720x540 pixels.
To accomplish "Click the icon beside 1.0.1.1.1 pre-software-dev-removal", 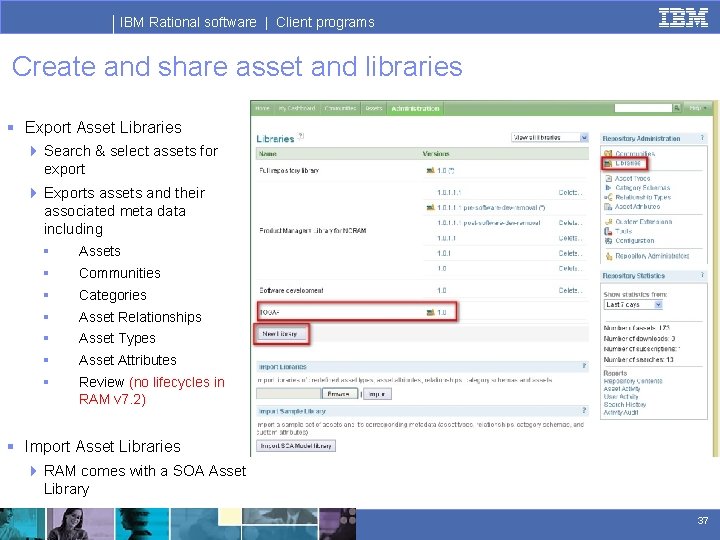I will [430, 208].
